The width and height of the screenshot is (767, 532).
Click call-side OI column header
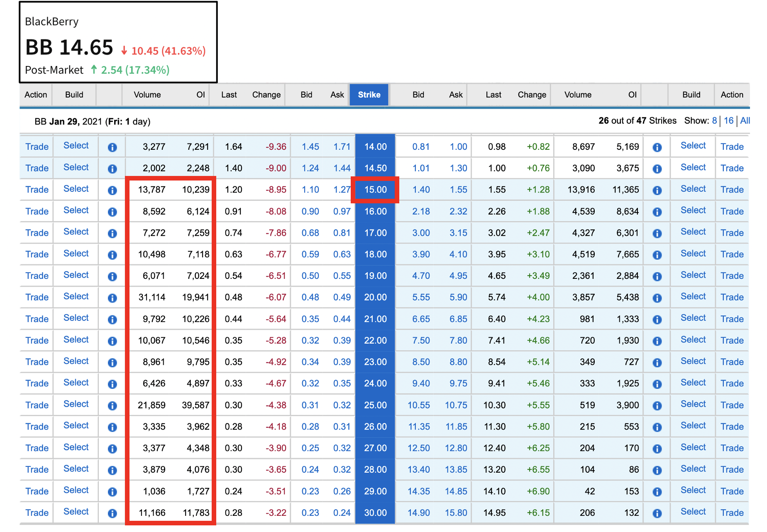201,95
